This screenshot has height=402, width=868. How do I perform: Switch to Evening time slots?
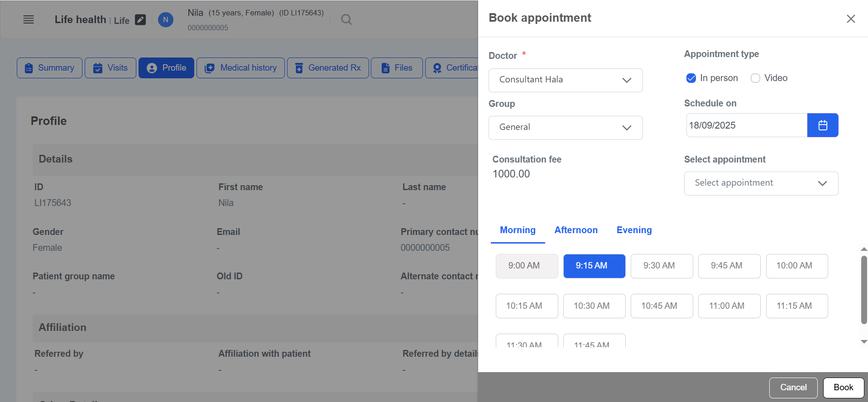(634, 230)
